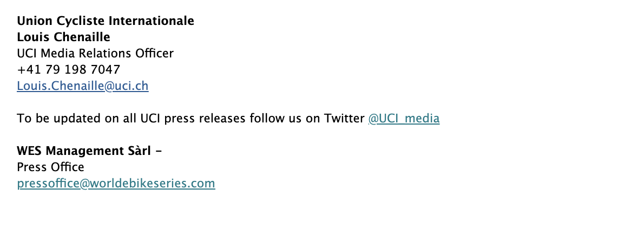Image resolution: width=644 pixels, height=234 pixels.
Task: Click the bold text WES
Action: click(x=30, y=151)
